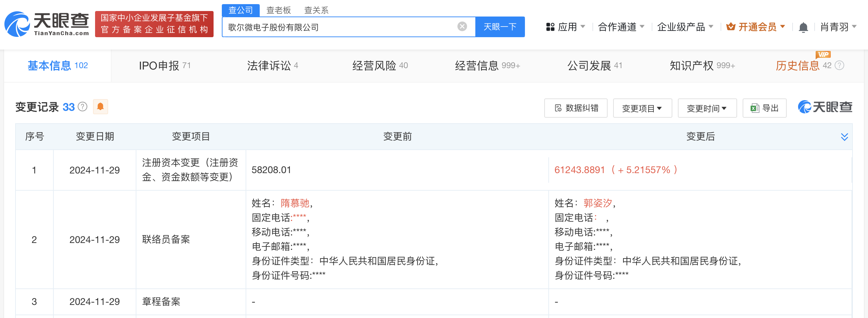Switch to the 查公司 search tab
868x318 pixels.
[241, 10]
